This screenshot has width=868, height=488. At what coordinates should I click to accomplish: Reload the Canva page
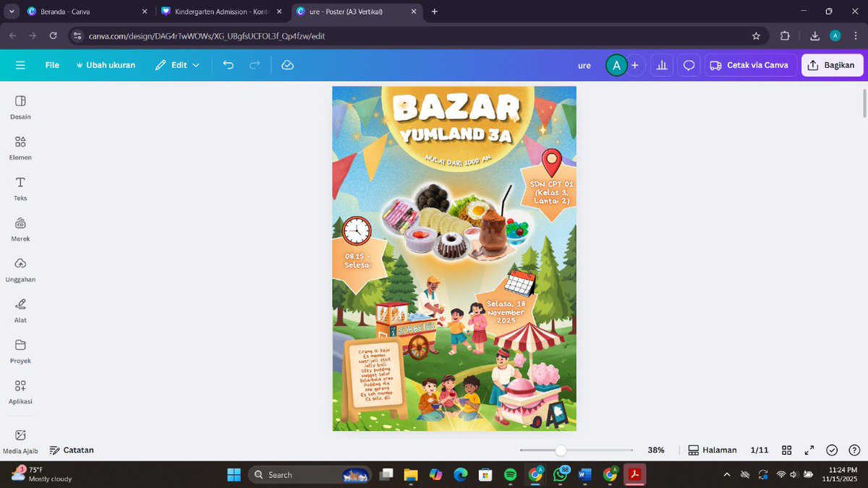coord(53,35)
